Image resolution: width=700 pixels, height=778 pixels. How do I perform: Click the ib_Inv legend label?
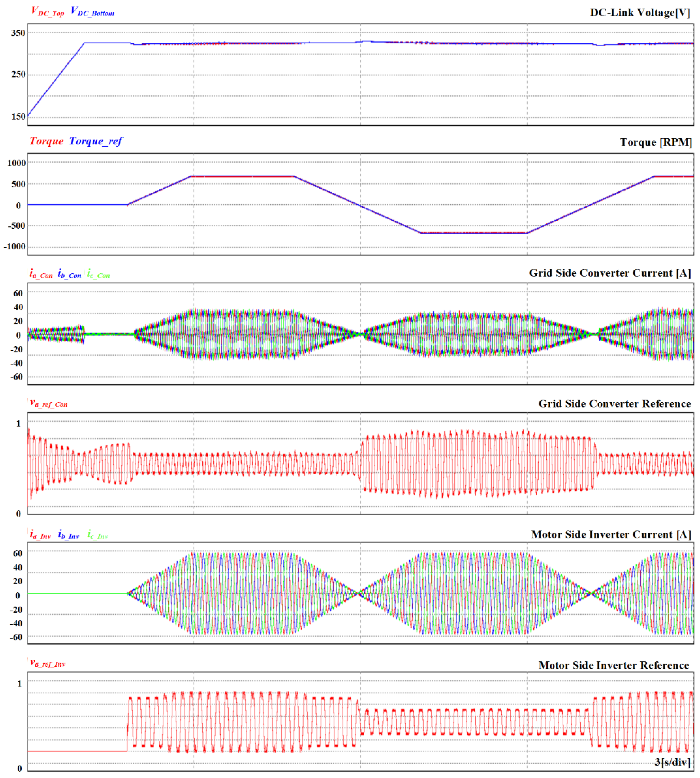click(68, 534)
